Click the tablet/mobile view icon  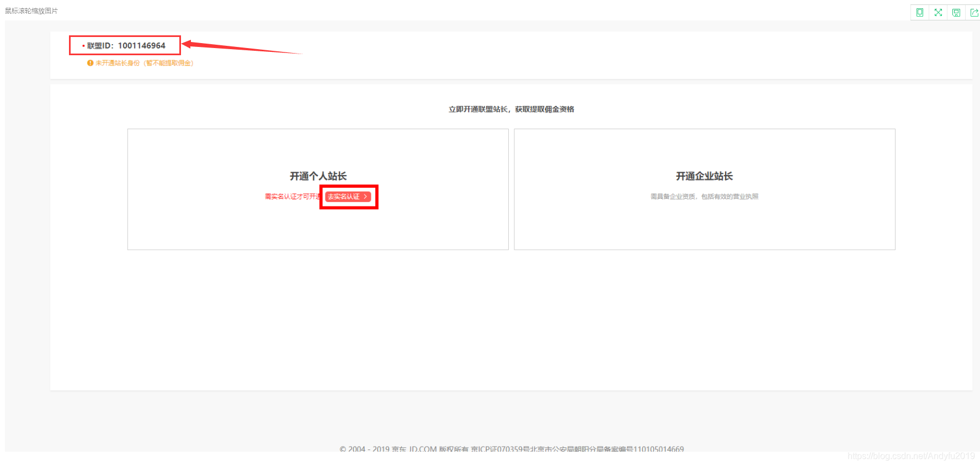tap(920, 12)
